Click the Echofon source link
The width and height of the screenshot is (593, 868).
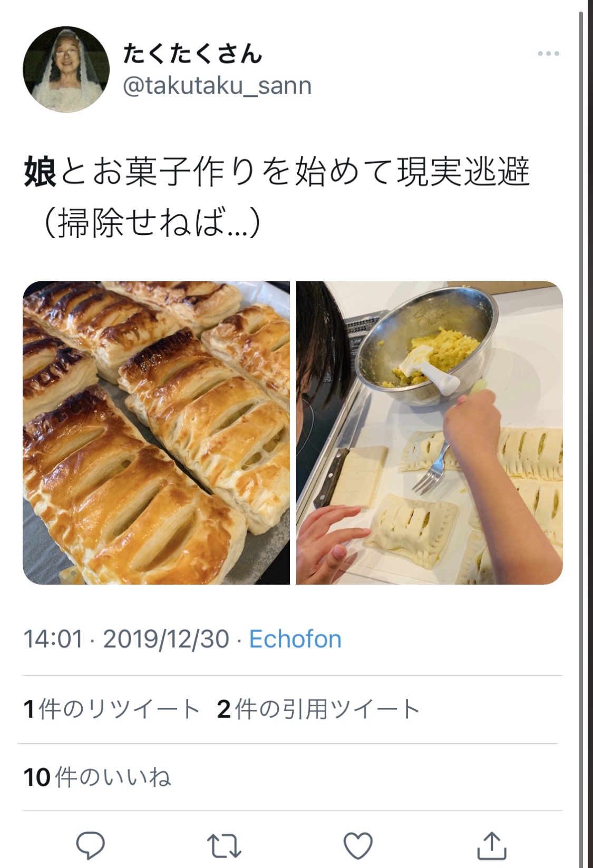tap(295, 639)
